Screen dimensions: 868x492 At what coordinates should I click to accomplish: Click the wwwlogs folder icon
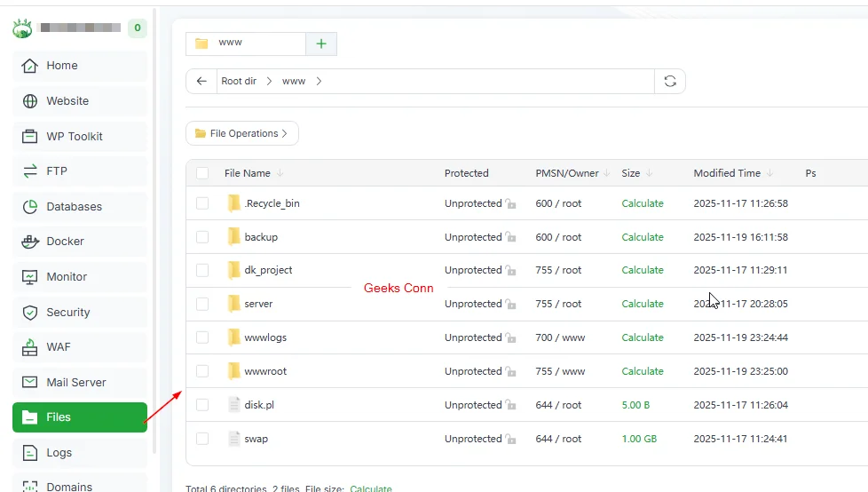pyautogui.click(x=234, y=337)
